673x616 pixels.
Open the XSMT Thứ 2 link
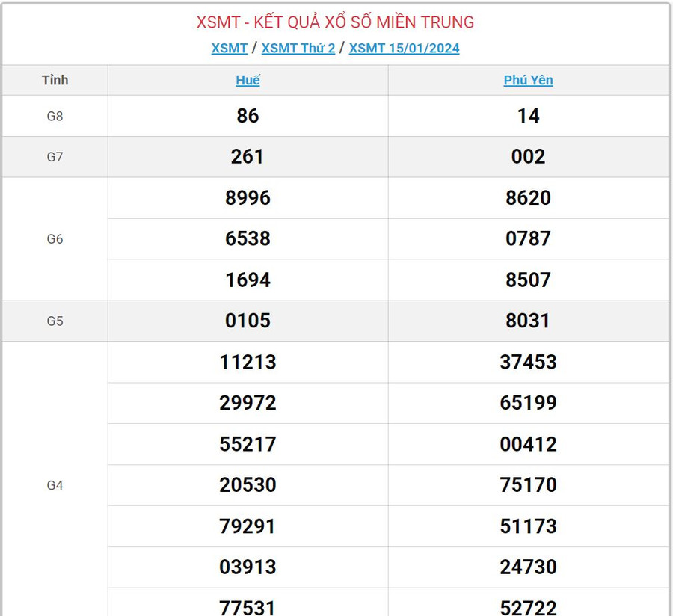(298, 48)
